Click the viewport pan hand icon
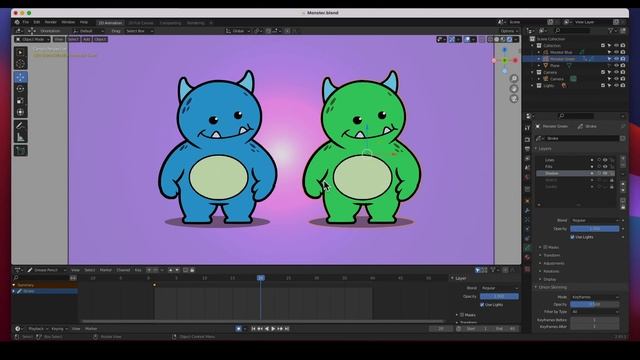The height and width of the screenshot is (360, 640). pyautogui.click(x=514, y=89)
